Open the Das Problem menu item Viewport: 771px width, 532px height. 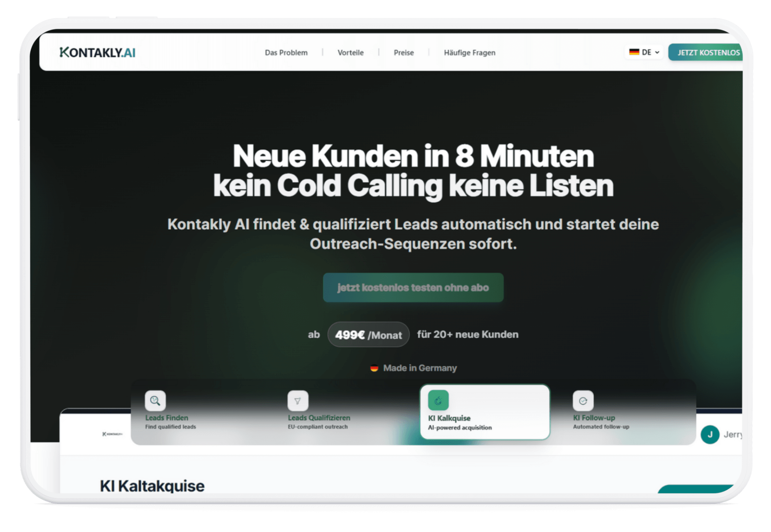(286, 52)
